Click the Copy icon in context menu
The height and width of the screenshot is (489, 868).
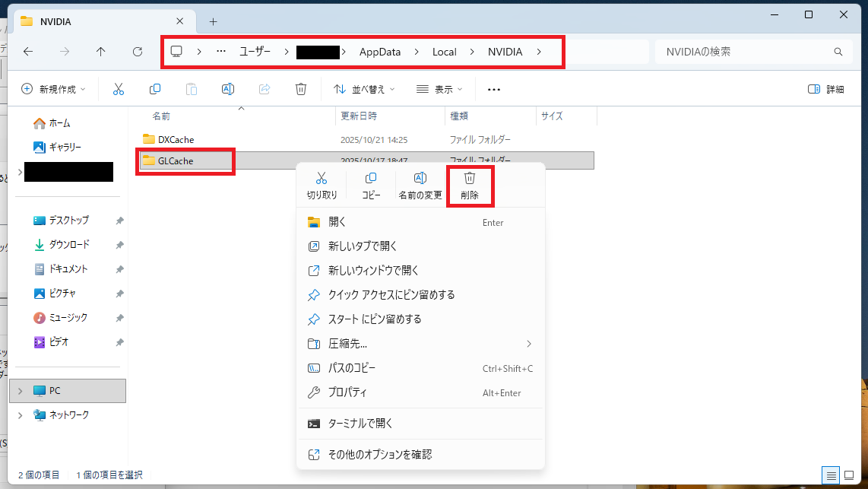tap(371, 179)
